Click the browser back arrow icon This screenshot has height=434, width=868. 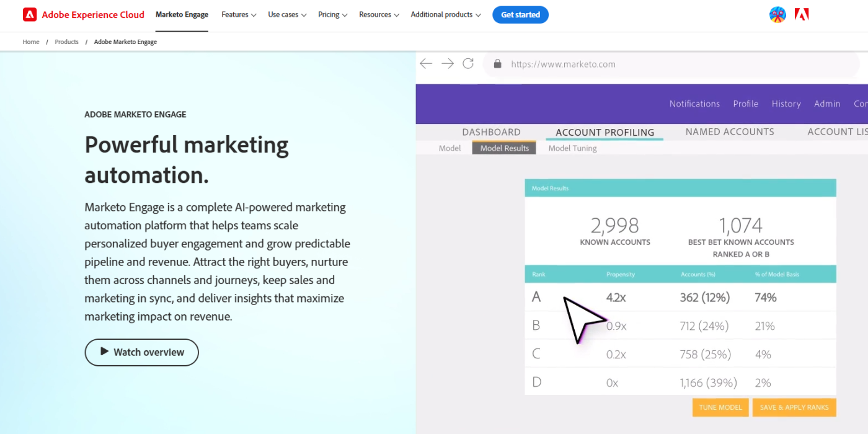click(426, 64)
